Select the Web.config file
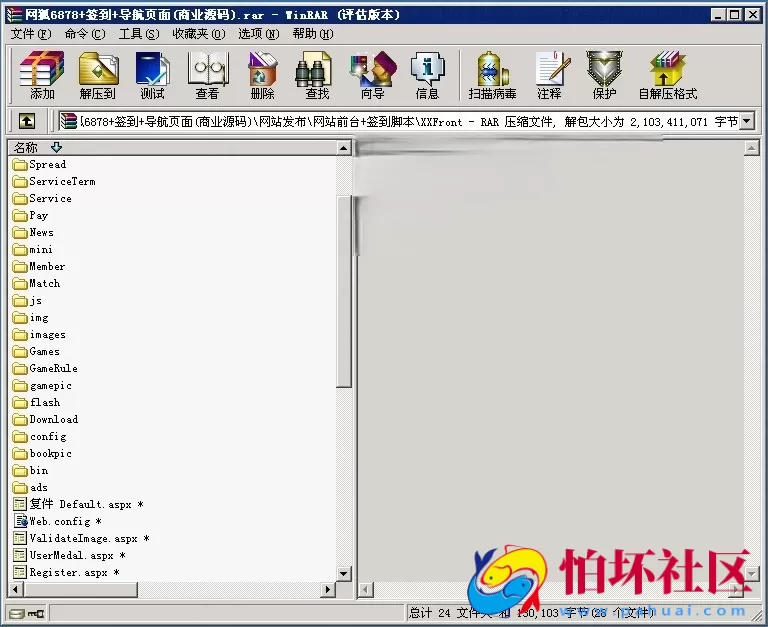Screen dimensions: 768x627 tap(57, 522)
